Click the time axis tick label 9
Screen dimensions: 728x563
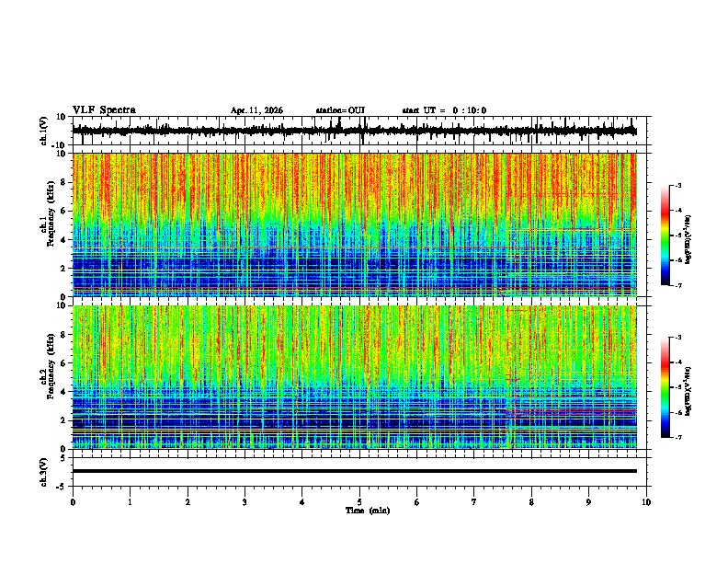[x=588, y=502]
